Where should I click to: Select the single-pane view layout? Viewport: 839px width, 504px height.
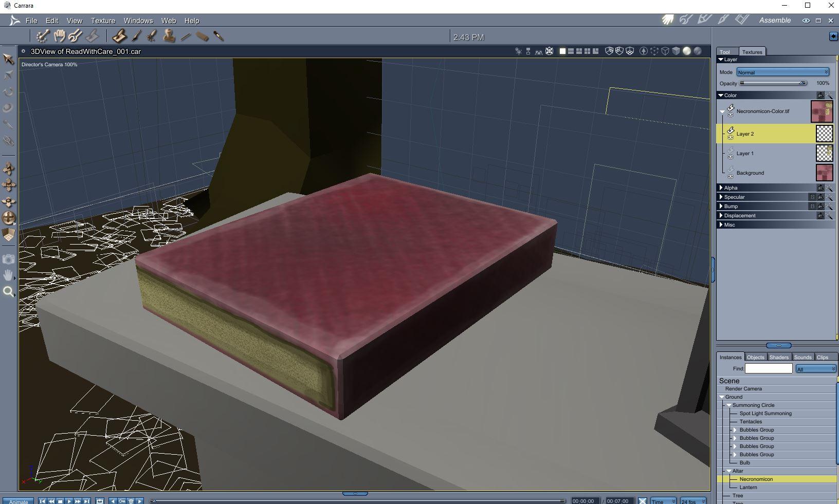pyautogui.click(x=562, y=51)
